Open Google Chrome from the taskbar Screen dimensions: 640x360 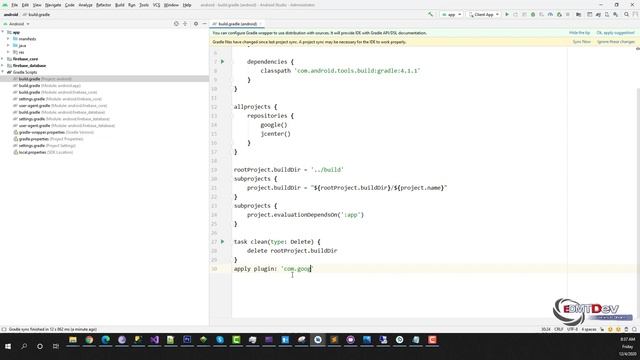click(x=89, y=340)
